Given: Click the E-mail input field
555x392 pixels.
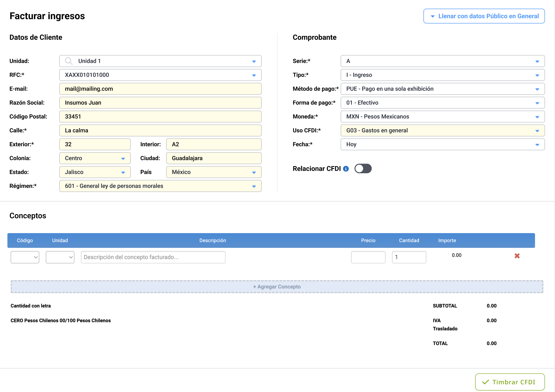Looking at the screenshot, I should (x=160, y=89).
